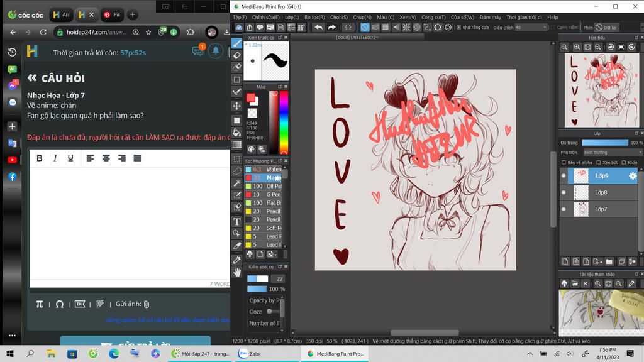Click the layer folder icon
644x362 pixels.
pyautogui.click(x=609, y=261)
